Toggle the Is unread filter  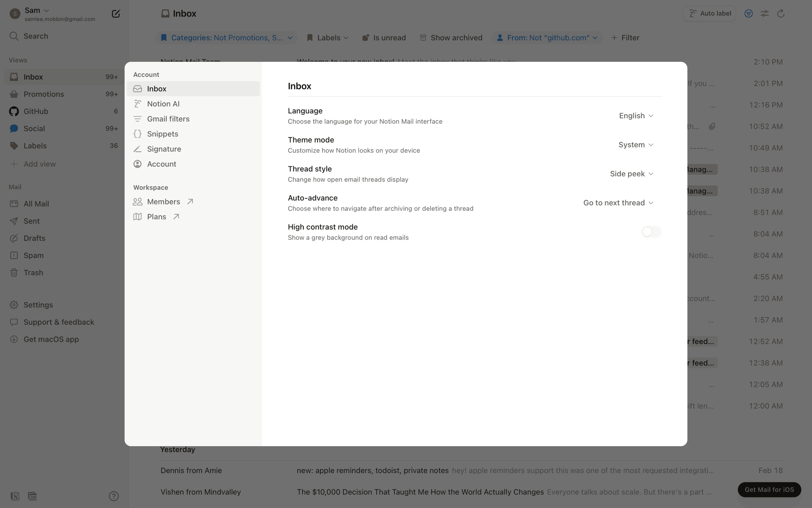pos(384,38)
